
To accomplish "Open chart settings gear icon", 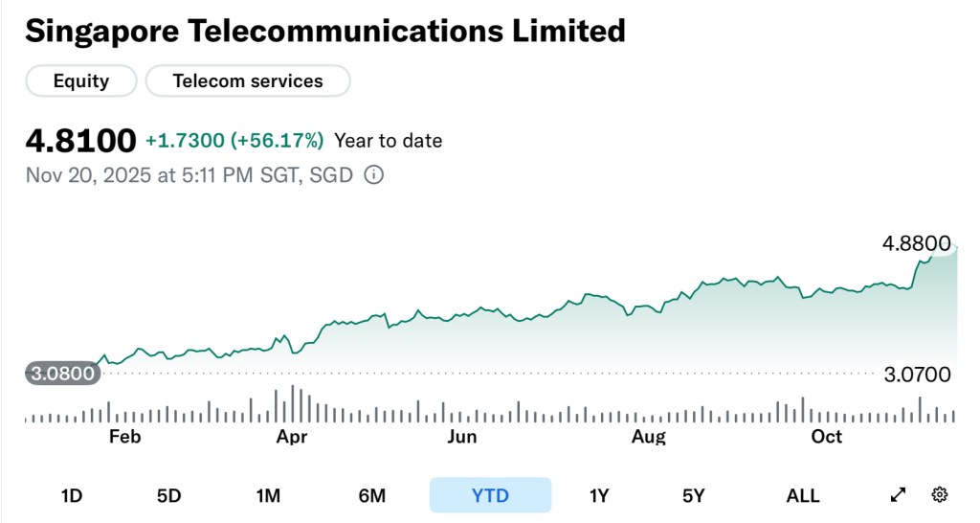I will pos(940,495).
